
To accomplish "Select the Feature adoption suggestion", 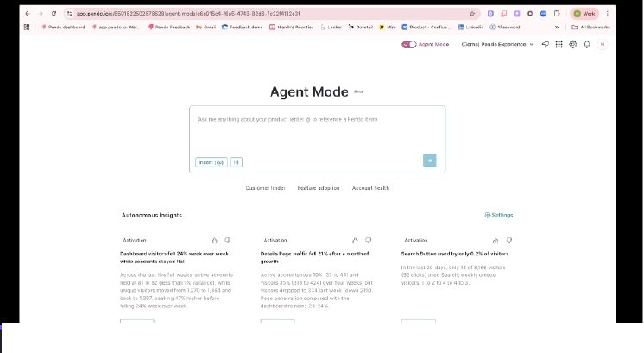I will click(319, 188).
